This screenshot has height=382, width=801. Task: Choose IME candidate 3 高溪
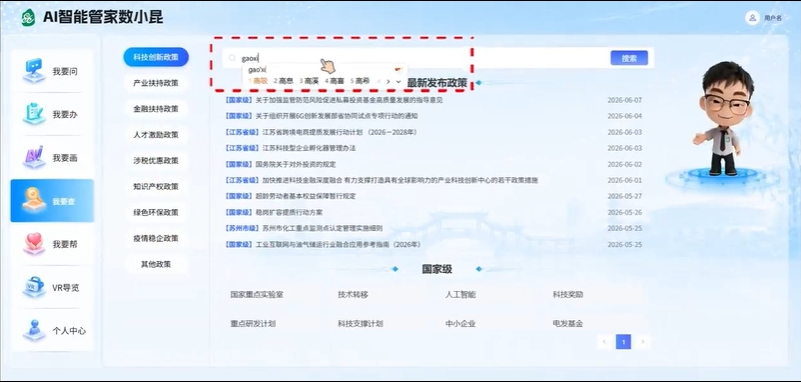coord(309,81)
